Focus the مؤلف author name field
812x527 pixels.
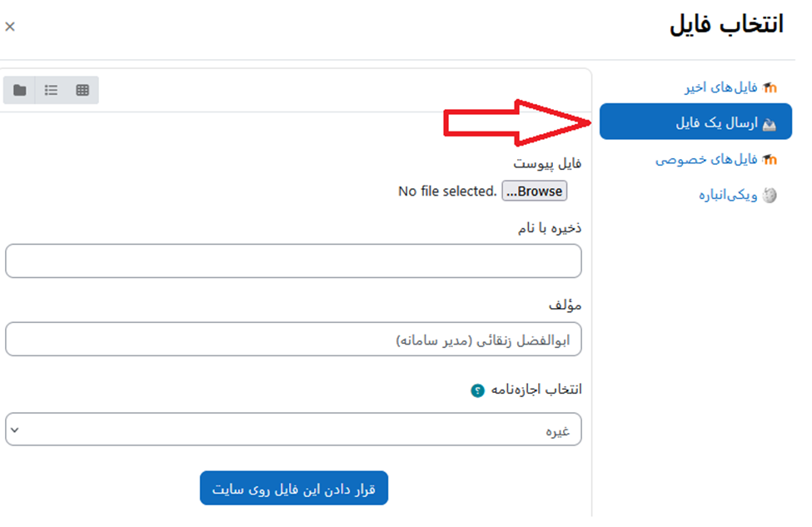(293, 339)
